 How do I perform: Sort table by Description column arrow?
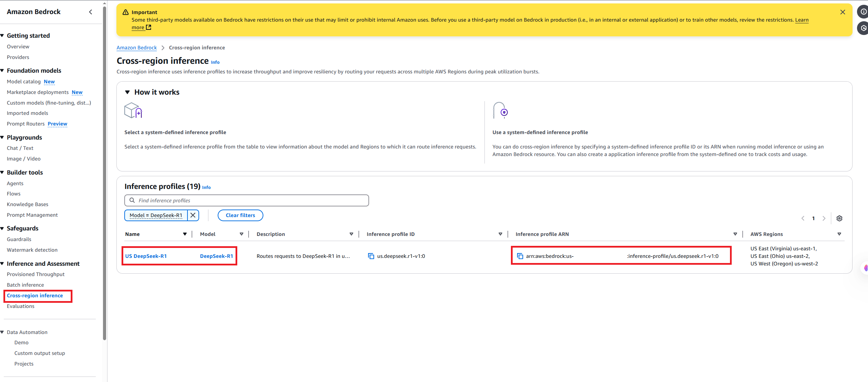pos(351,234)
